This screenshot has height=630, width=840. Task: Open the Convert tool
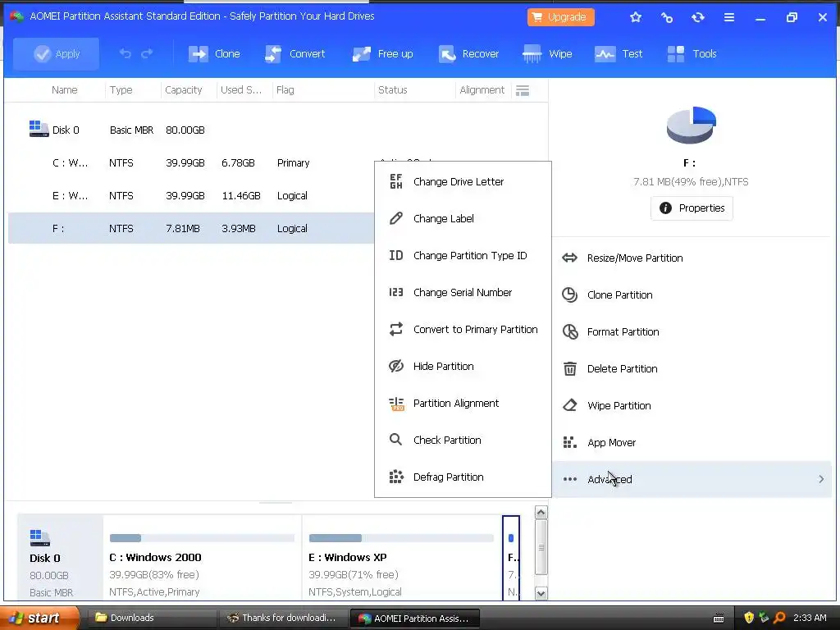(x=294, y=54)
